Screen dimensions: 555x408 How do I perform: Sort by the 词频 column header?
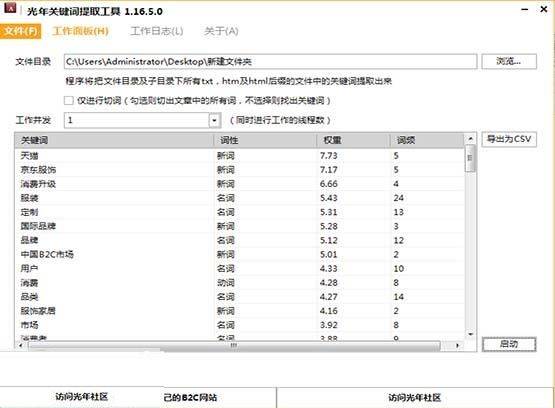(x=427, y=140)
